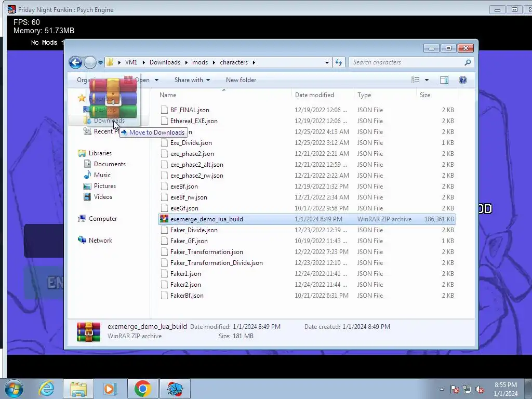Select Faker_Transformation_Divide.json file
Viewport: 532px width, 399px height.
click(x=217, y=263)
